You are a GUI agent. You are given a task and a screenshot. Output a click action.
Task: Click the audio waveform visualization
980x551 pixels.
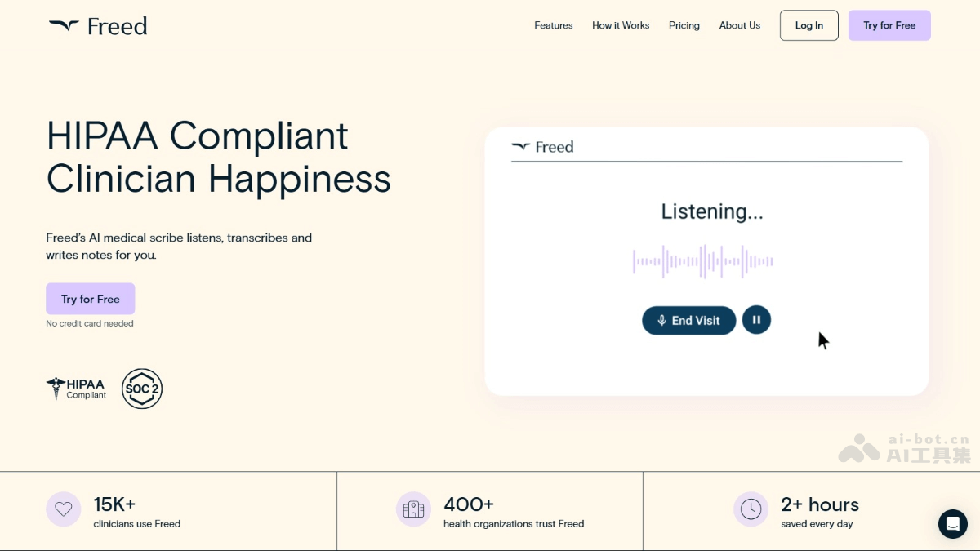(702, 262)
